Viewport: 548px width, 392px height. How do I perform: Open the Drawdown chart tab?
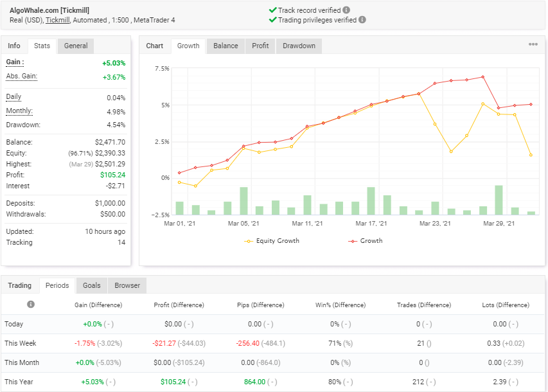click(299, 46)
